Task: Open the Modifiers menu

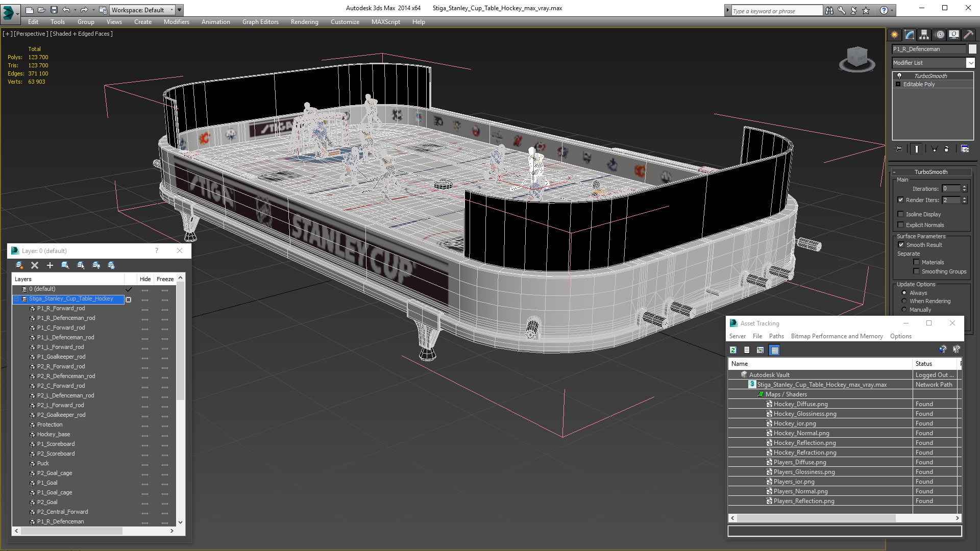Action: 176,22
